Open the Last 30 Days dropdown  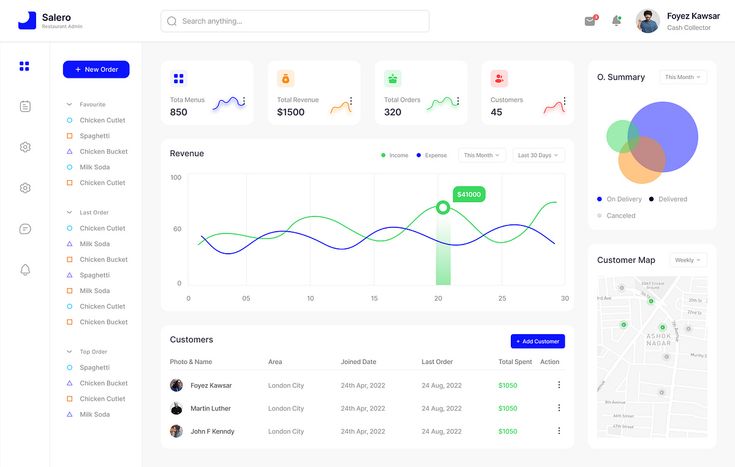[539, 155]
